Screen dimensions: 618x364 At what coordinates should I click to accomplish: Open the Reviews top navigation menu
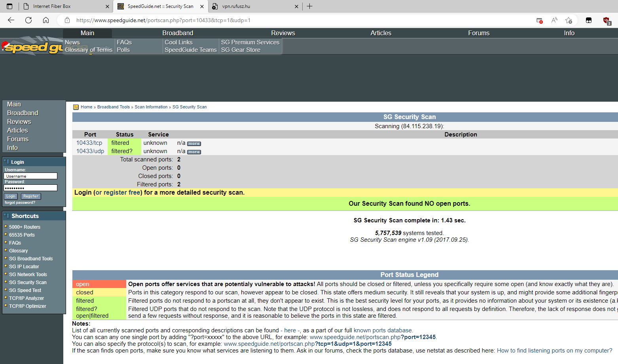point(283,33)
